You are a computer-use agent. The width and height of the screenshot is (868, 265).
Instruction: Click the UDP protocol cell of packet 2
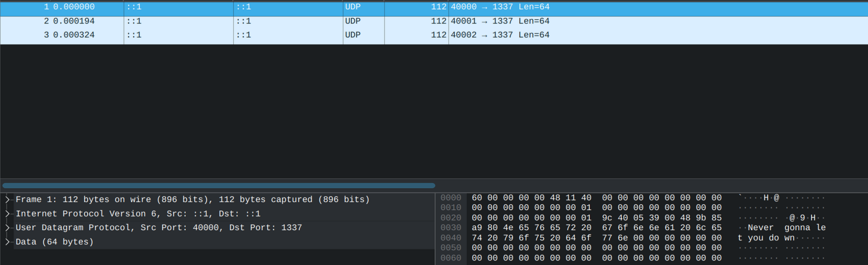click(x=353, y=21)
